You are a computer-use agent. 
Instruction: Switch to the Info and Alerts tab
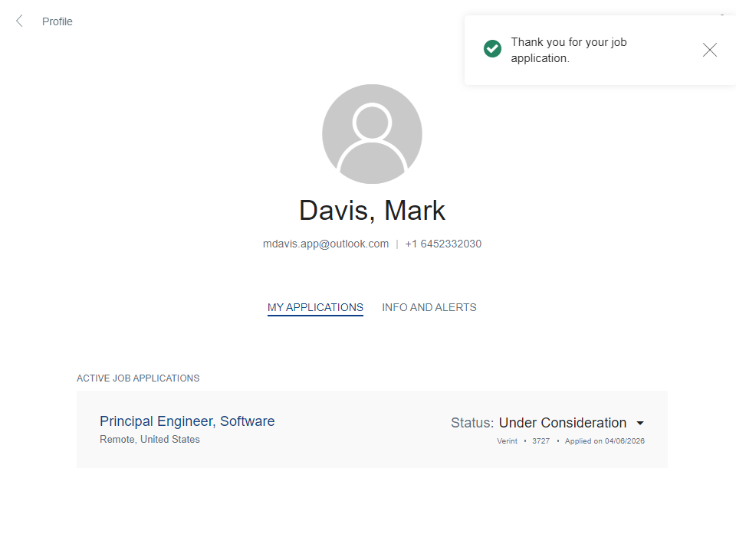point(429,307)
